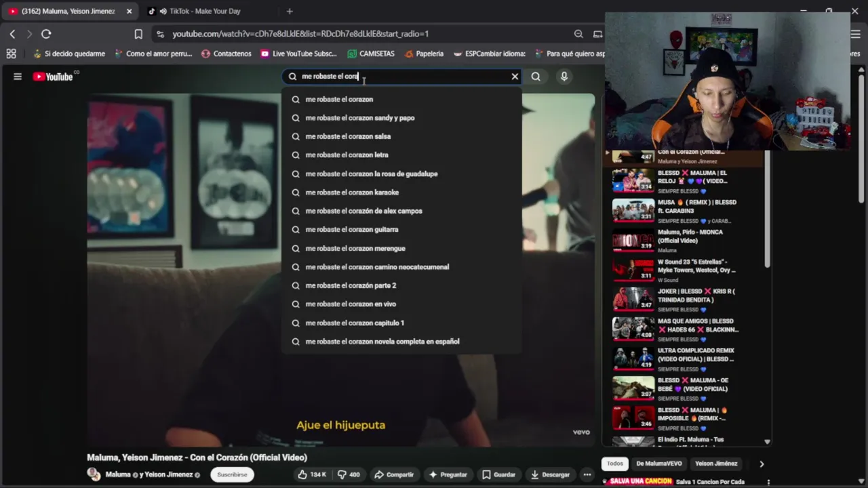Start voice search with microphone icon
Screen dimensions: 868x488
564,77
